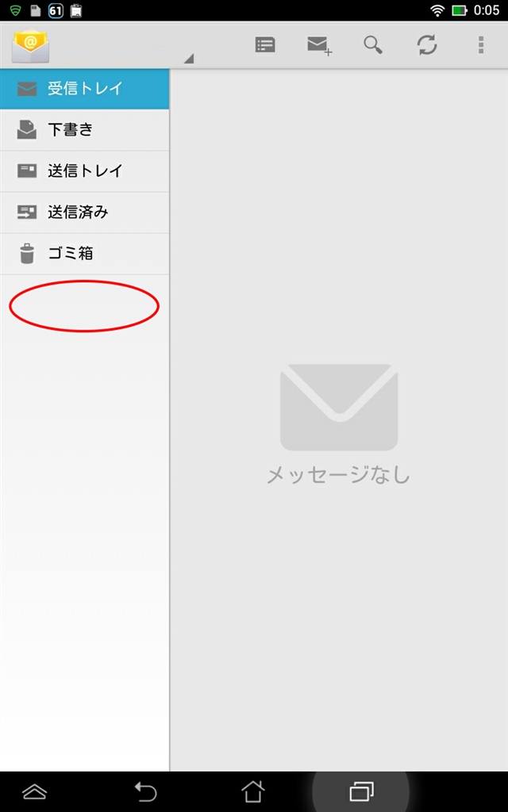Open the folder list view icon
Screen dimensions: 508x812
(265, 45)
